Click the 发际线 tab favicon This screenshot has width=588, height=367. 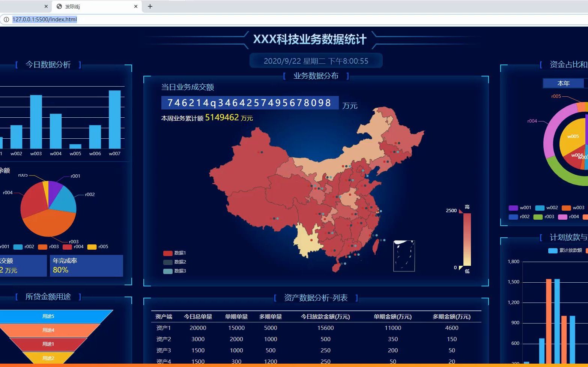pos(59,6)
